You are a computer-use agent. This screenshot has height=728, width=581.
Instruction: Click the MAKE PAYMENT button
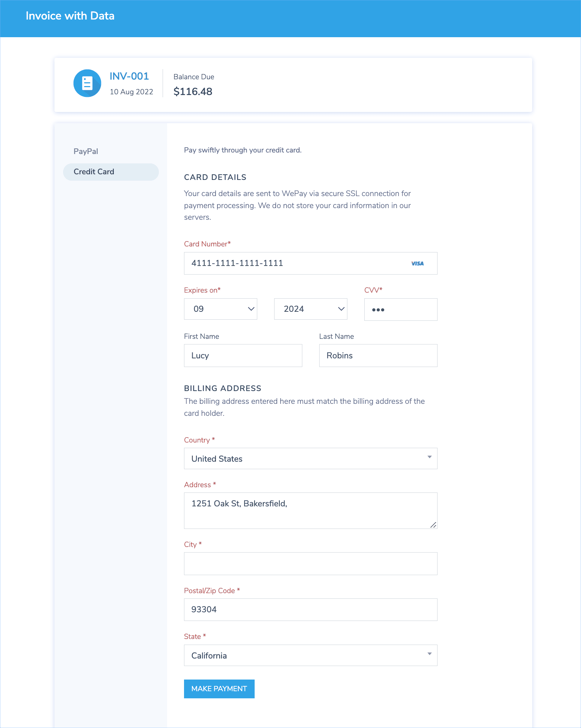[219, 689]
